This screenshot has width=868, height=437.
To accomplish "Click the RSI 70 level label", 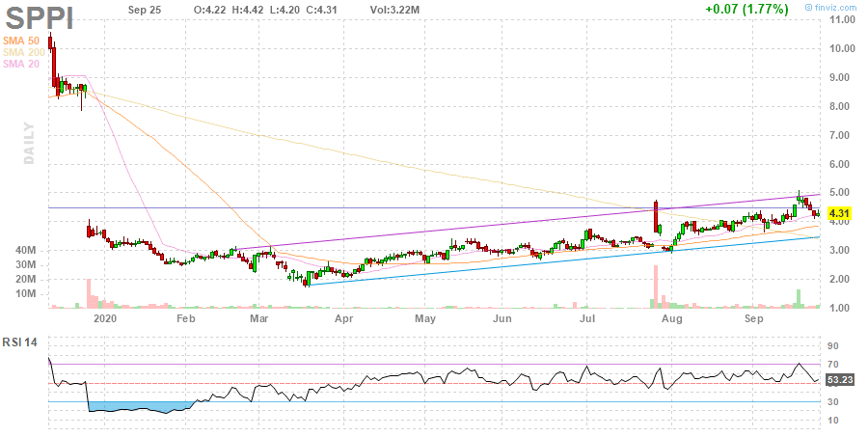I will click(x=832, y=365).
